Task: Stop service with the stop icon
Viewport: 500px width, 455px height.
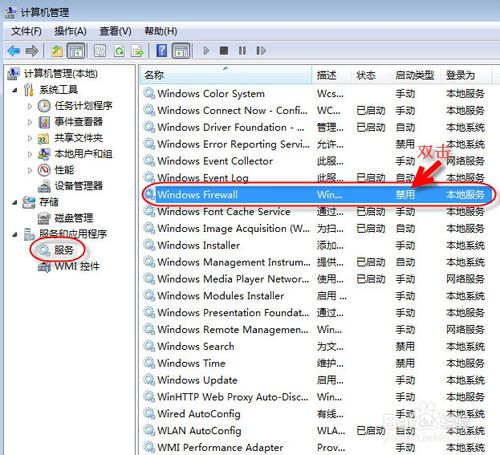Action: (x=224, y=51)
